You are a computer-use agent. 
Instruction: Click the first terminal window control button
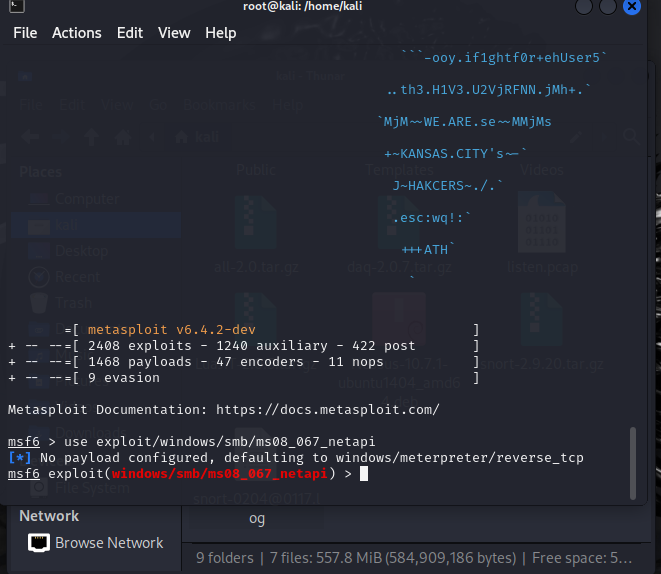(584, 6)
